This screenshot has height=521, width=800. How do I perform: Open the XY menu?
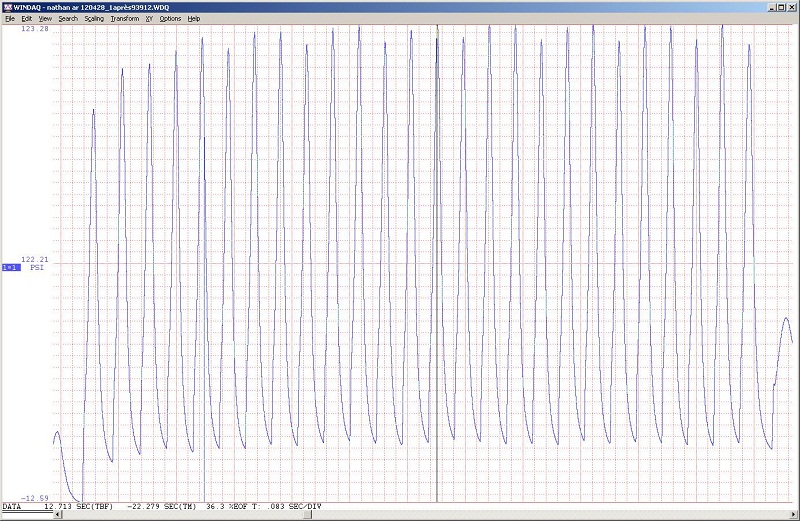coord(149,18)
